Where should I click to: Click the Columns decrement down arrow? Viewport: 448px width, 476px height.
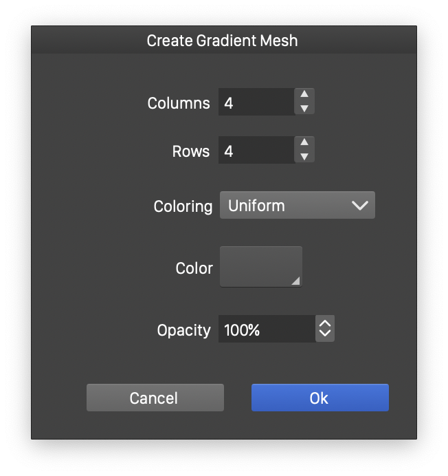[x=304, y=109]
